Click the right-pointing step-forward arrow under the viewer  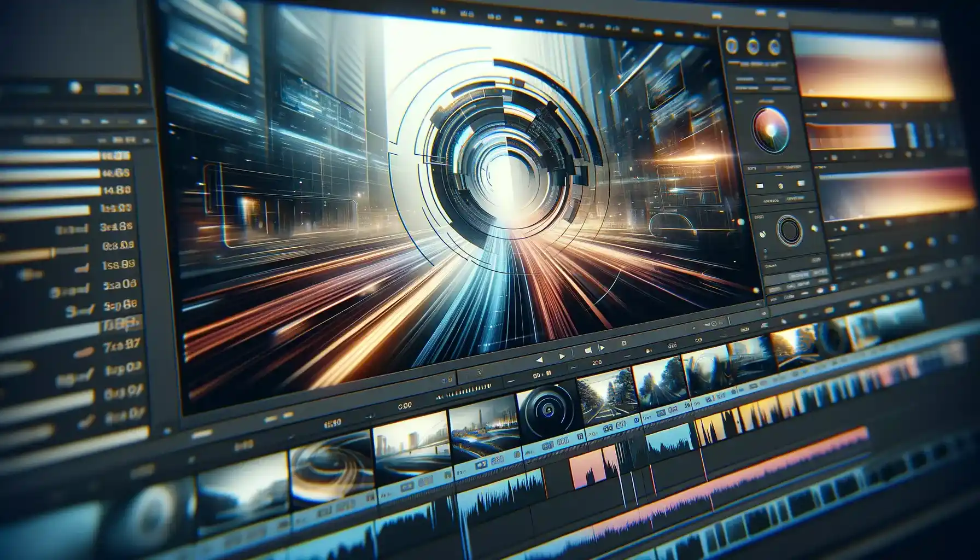point(562,357)
